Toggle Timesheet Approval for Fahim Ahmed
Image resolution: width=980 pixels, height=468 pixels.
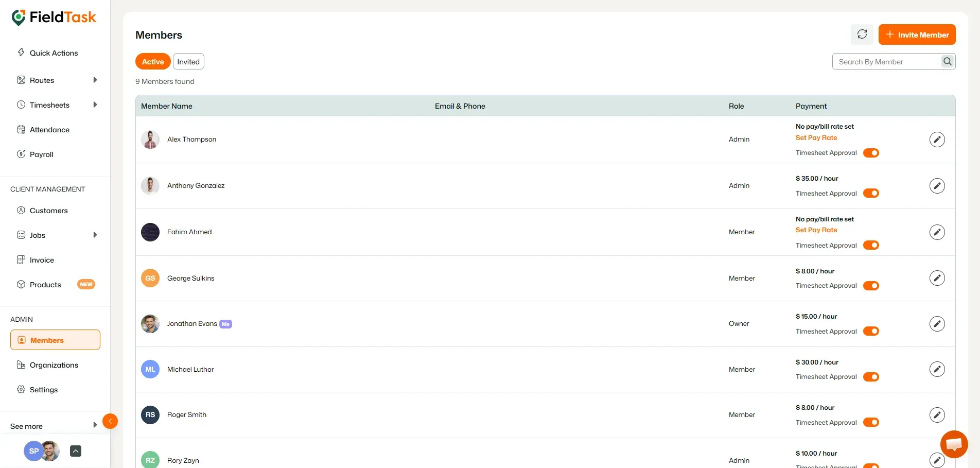click(871, 245)
